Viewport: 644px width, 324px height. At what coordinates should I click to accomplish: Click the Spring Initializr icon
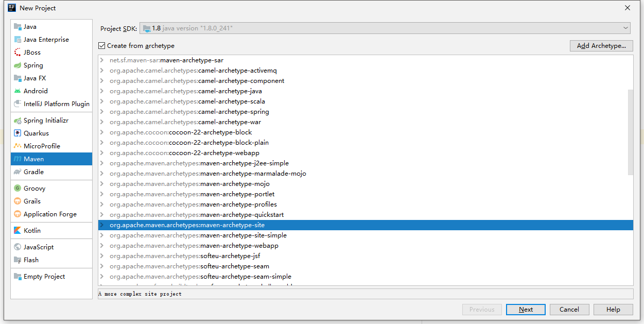point(18,121)
